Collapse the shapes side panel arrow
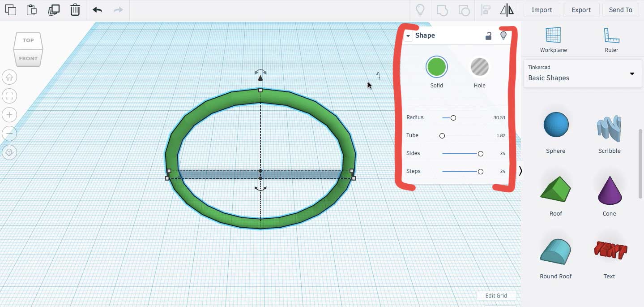 click(x=520, y=171)
